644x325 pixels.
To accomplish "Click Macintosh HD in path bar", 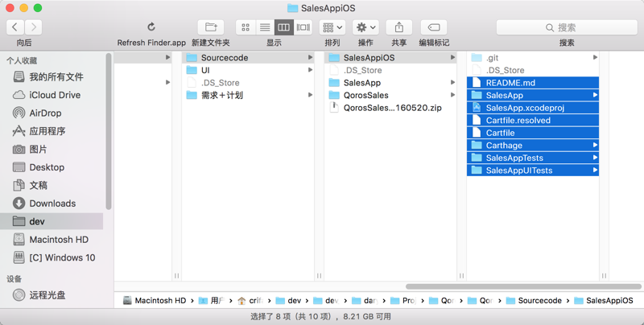I will tap(155, 300).
